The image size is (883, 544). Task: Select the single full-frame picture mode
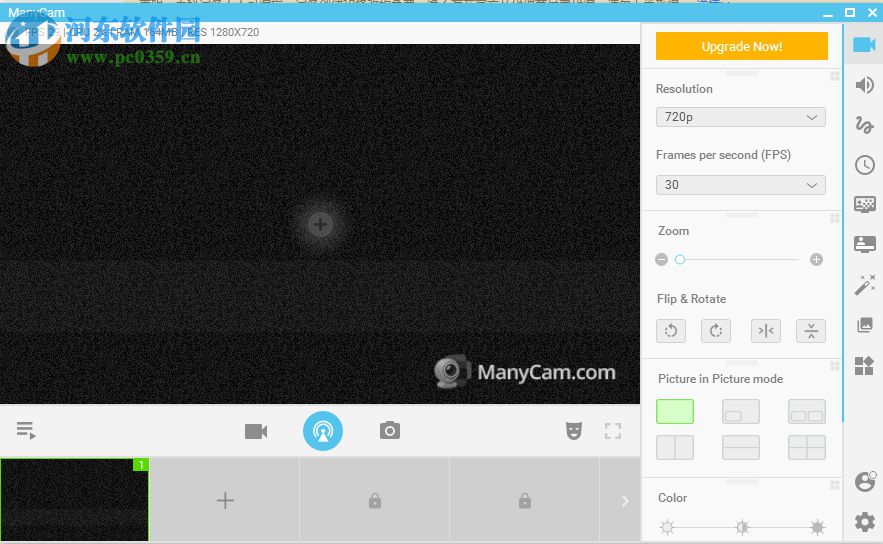[x=675, y=412]
